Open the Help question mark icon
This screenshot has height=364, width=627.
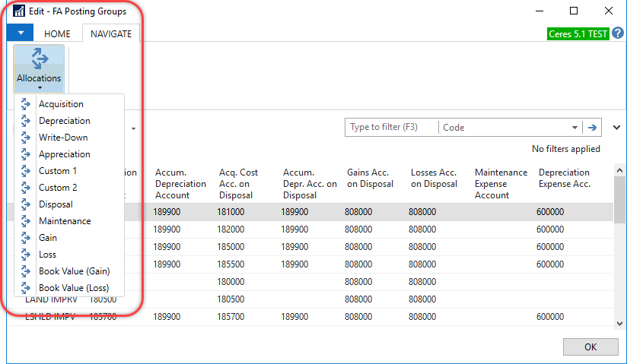[617, 33]
